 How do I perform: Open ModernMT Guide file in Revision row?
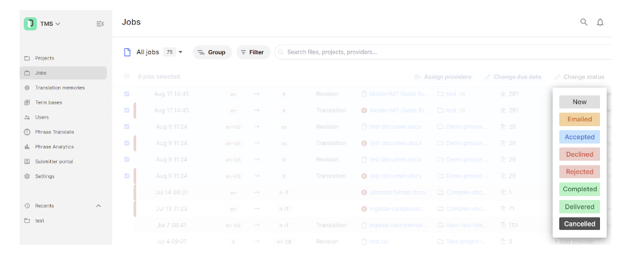[398, 94]
